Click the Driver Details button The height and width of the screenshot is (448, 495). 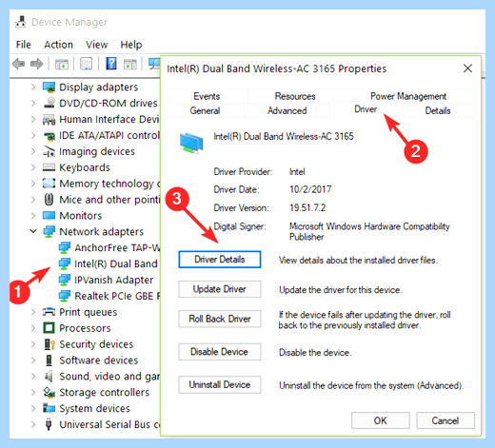[220, 260]
